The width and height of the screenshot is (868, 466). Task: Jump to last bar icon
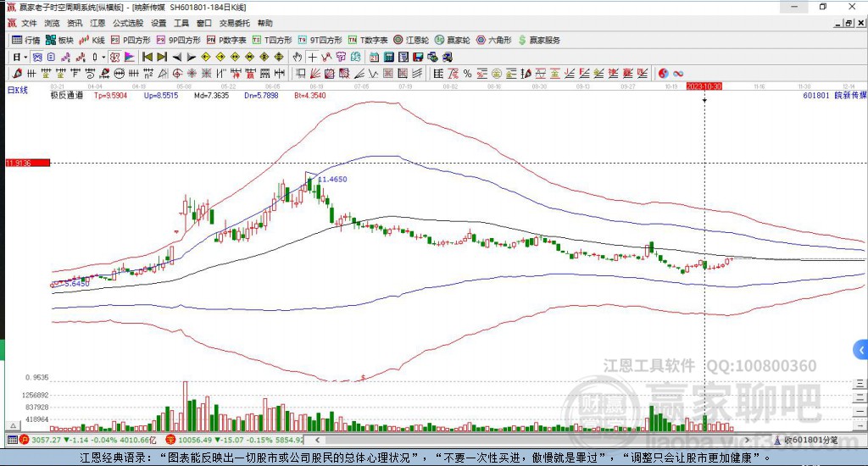point(162,57)
